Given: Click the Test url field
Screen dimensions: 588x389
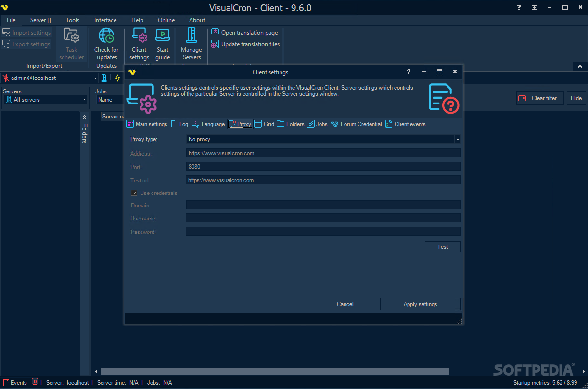Looking at the screenshot, I should pyautogui.click(x=323, y=180).
